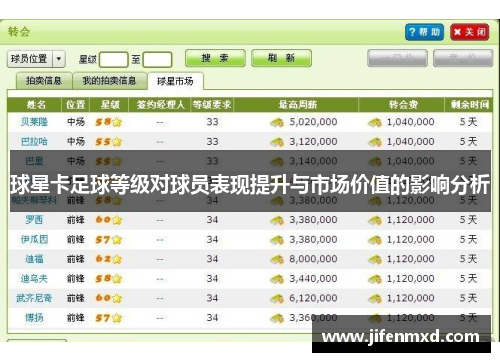Screen dimensions: 500x362
Task: Sort by 转会费 column header
Action: [x=402, y=105]
